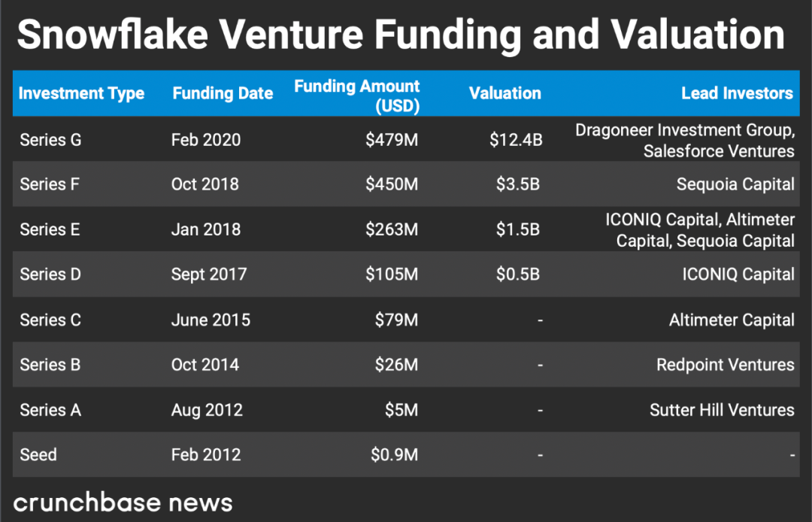Select the Series F row label
The image size is (812, 522).
click(50, 184)
